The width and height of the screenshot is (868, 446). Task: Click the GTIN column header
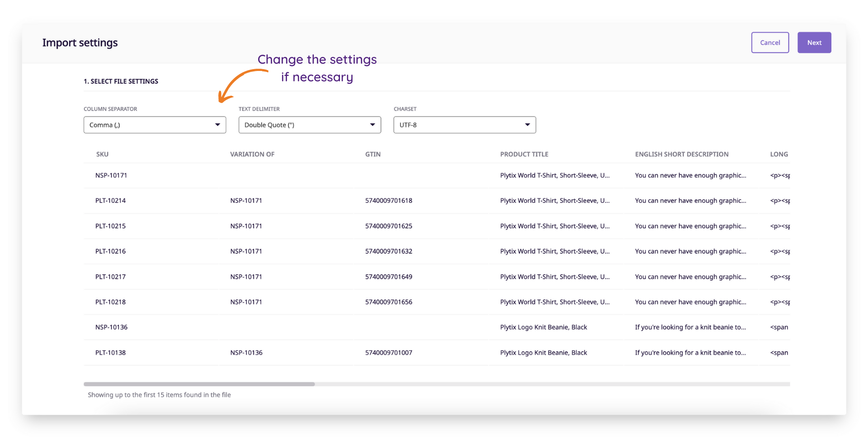click(x=373, y=154)
